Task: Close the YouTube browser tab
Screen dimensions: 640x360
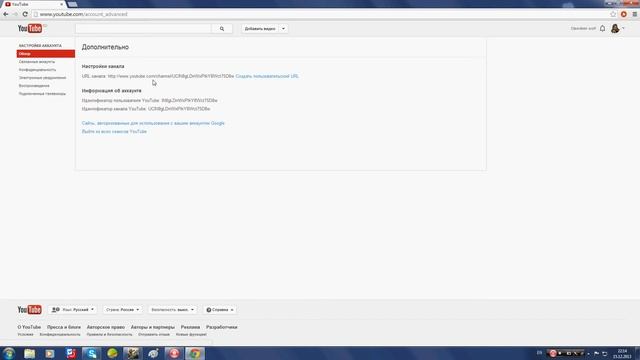Action: (62, 4)
